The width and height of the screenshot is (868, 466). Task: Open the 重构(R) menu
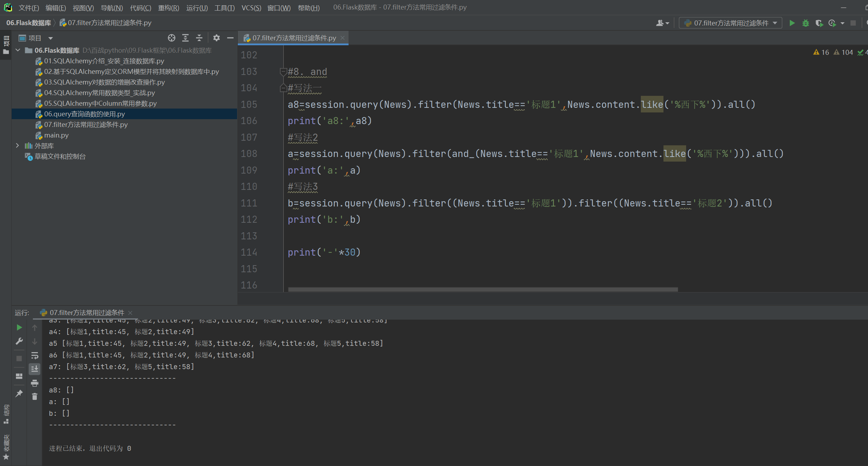(168, 8)
